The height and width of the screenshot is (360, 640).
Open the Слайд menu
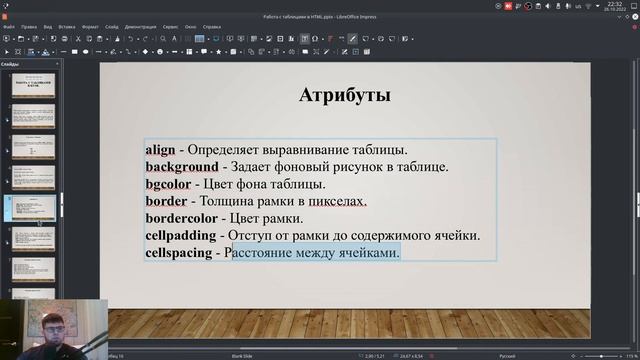click(x=112, y=27)
